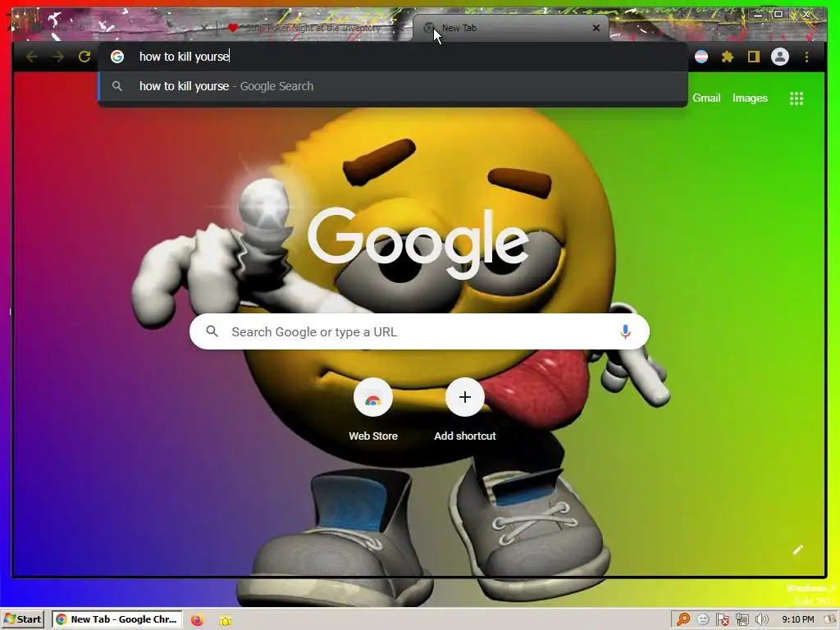
Task: Launch Firefox from the taskbar
Action: click(x=197, y=620)
